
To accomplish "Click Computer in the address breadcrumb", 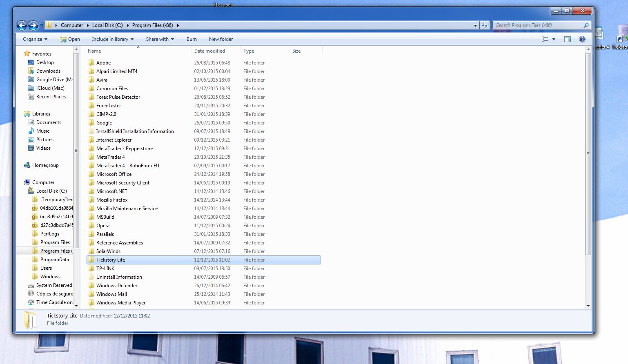I will (72, 25).
